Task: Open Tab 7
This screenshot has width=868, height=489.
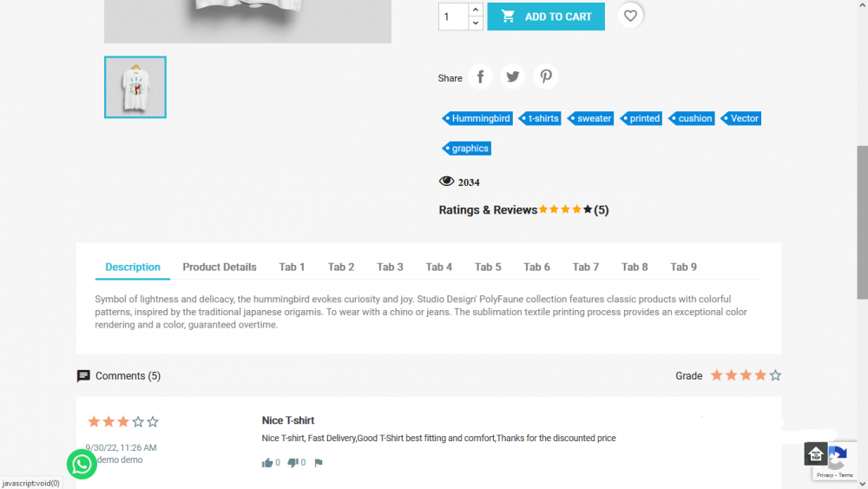Action: [x=586, y=267]
